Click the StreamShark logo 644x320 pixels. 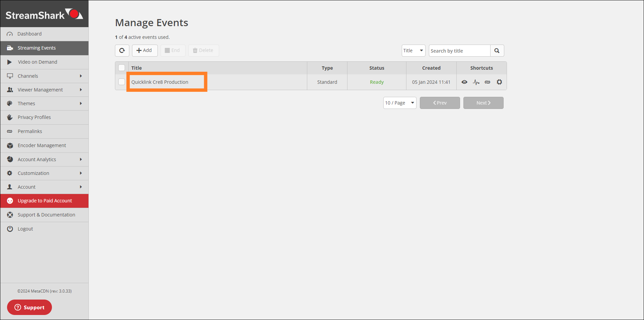44,14
